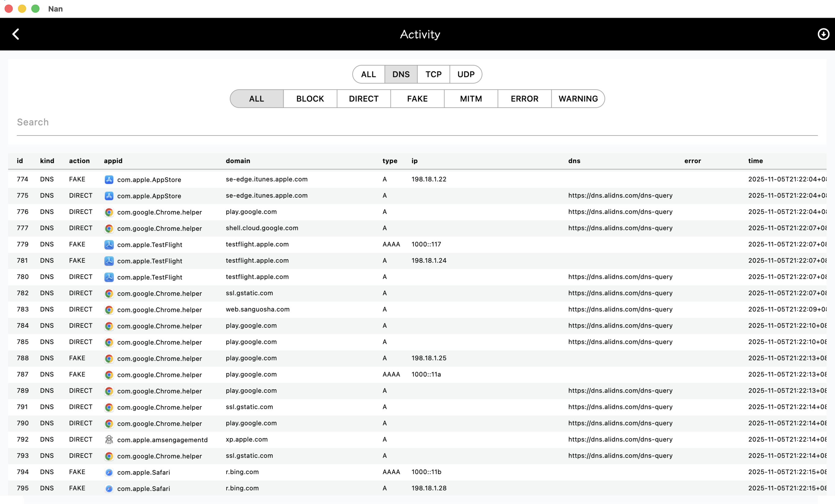Viewport: 835px width, 504px height.
Task: Click the back arrow icon
Action: coord(16,34)
